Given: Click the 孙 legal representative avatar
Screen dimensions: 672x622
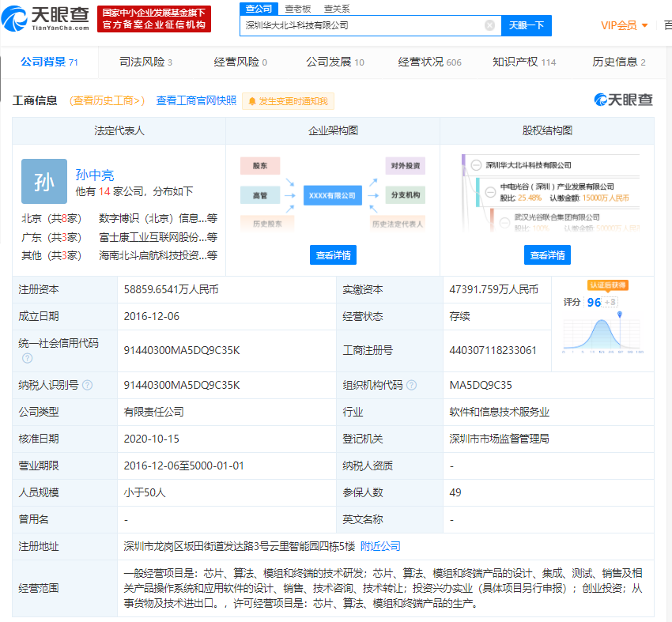Looking at the screenshot, I should (44, 182).
